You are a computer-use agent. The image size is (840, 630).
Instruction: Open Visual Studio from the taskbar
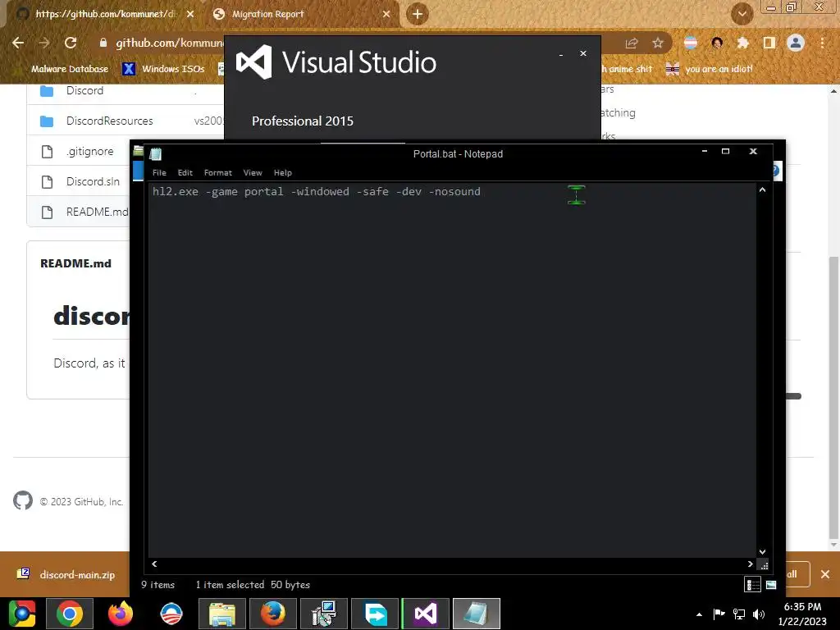coord(426,614)
